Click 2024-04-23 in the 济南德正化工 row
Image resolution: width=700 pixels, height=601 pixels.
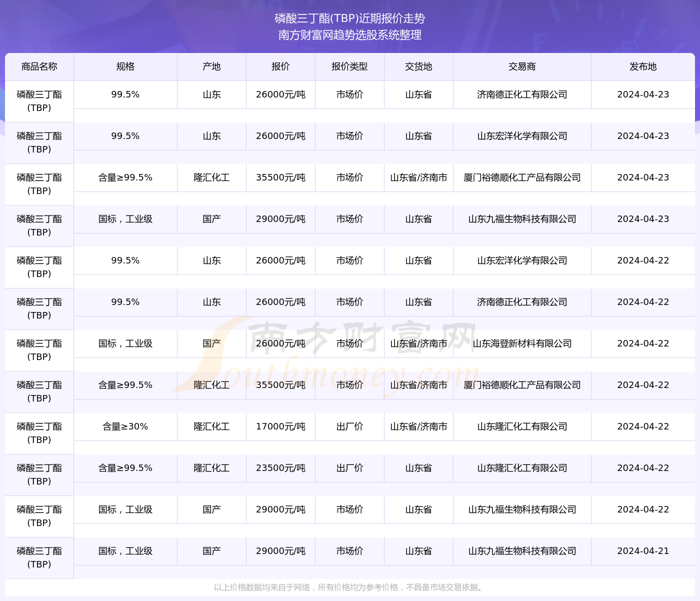tap(643, 94)
